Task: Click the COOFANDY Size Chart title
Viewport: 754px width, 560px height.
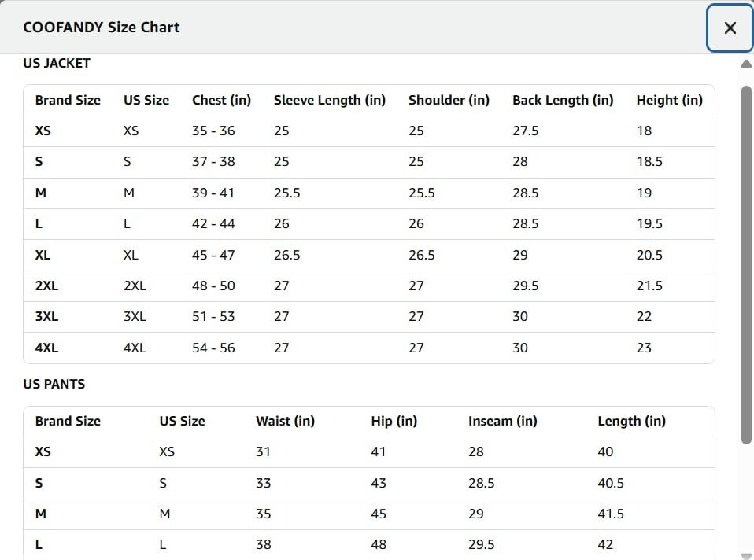Action: pos(102,28)
